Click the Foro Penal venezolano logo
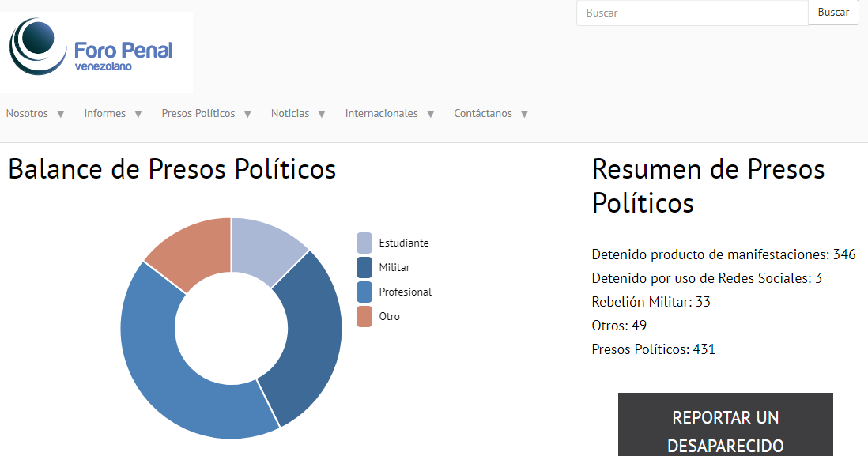Viewport: 868px width, 456px height. coord(96,52)
